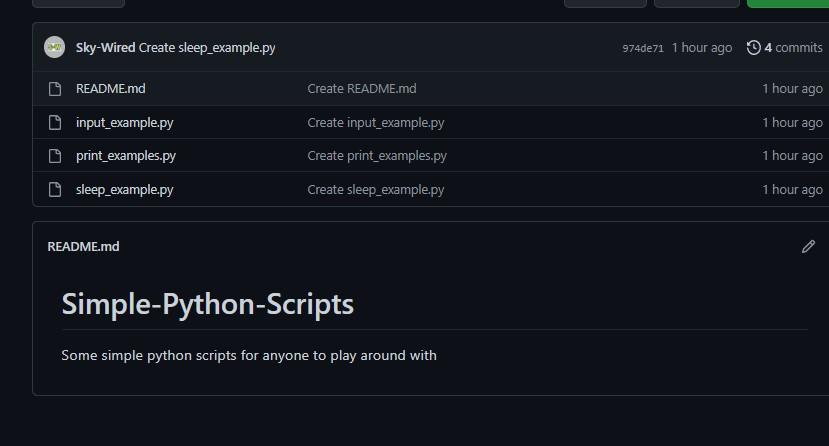Open the README.md file
Viewport: 829px width, 446px height.
tap(110, 89)
